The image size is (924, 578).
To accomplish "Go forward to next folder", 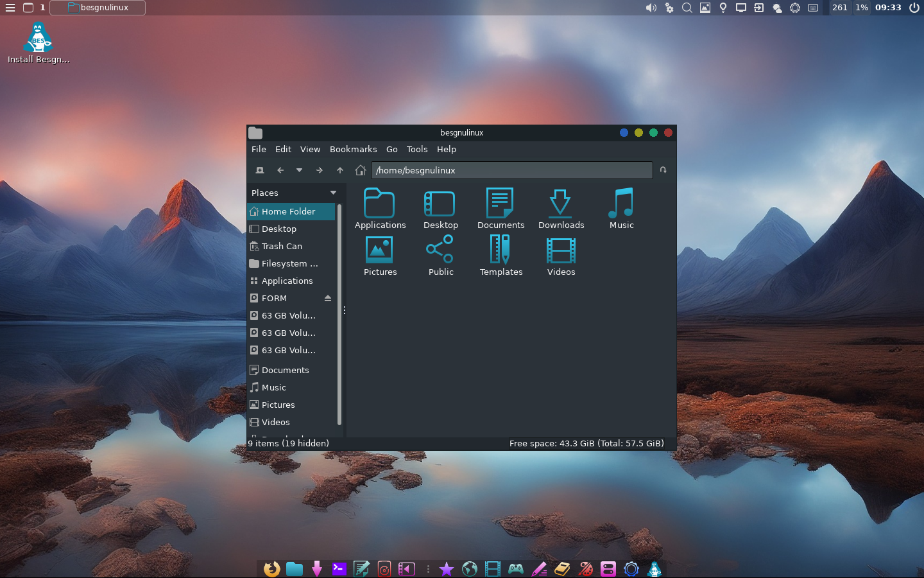I will [320, 170].
